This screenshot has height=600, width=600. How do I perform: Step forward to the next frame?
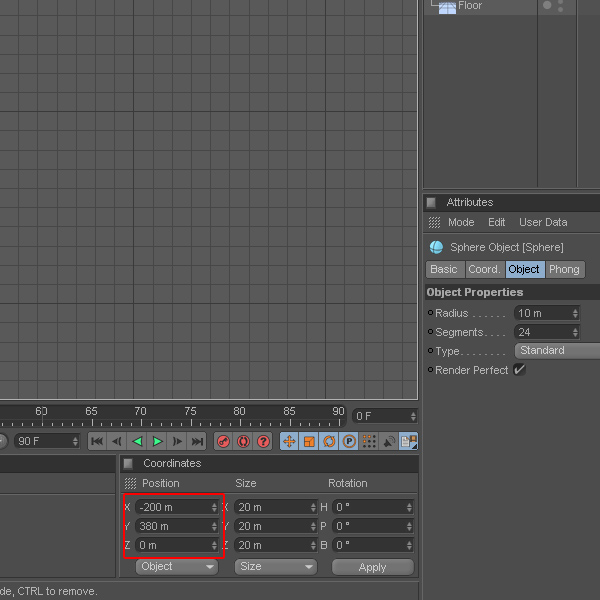pyautogui.click(x=177, y=441)
